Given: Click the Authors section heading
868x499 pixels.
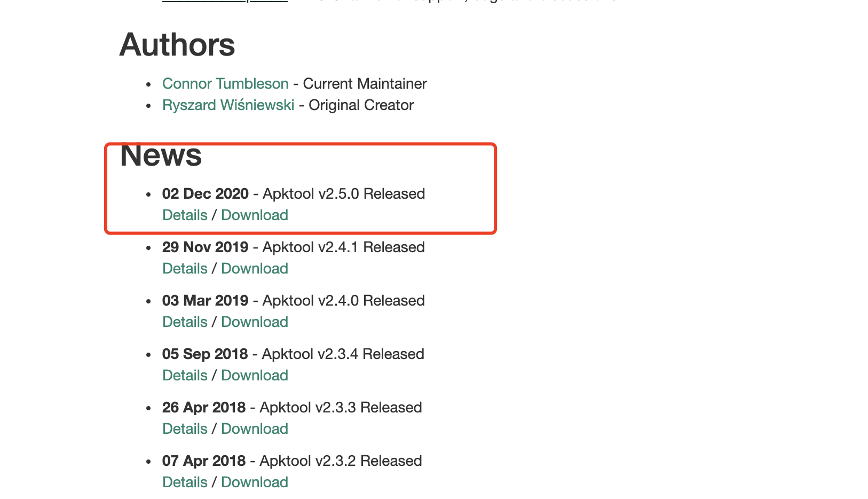Looking at the screenshot, I should pos(177,45).
